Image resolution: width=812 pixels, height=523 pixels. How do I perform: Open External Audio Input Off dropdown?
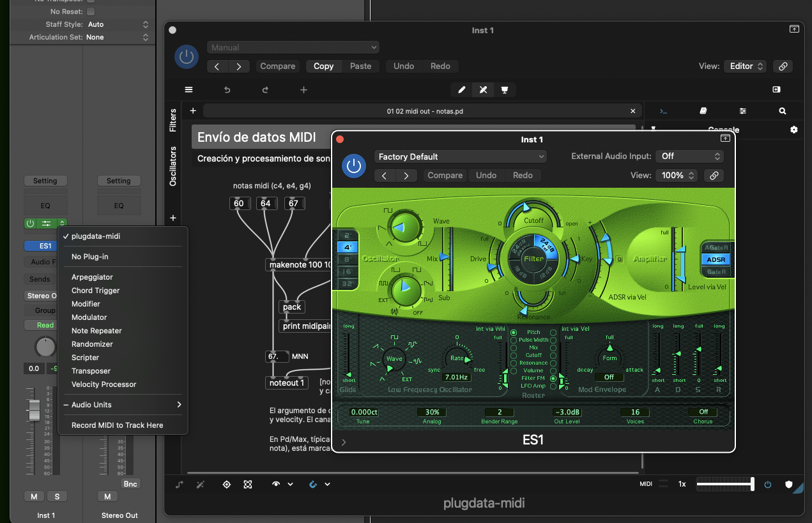[x=691, y=156]
